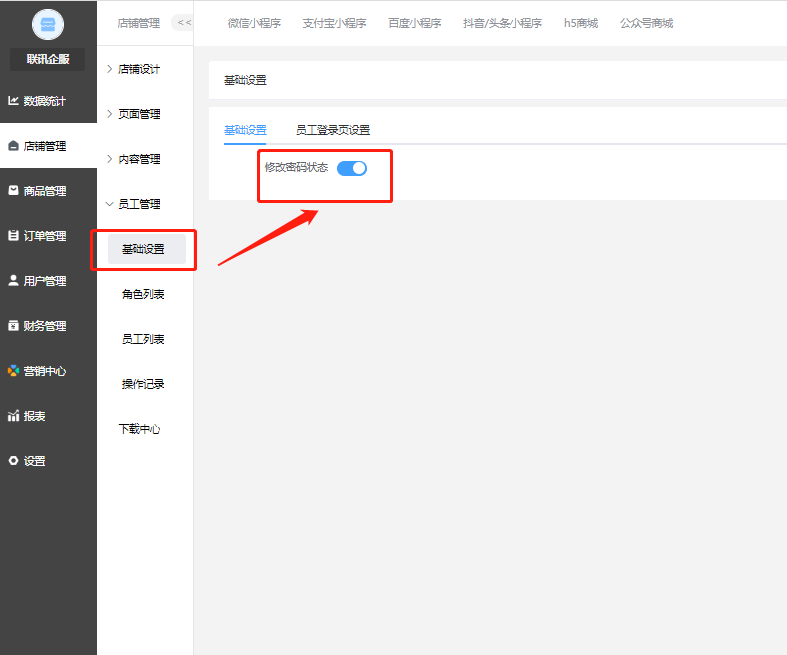Click the 店铺管理 shop icon
The image size is (787, 655).
click(x=14, y=146)
